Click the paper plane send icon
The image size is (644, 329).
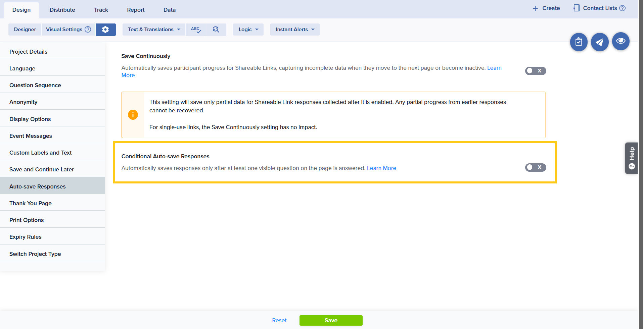point(600,42)
